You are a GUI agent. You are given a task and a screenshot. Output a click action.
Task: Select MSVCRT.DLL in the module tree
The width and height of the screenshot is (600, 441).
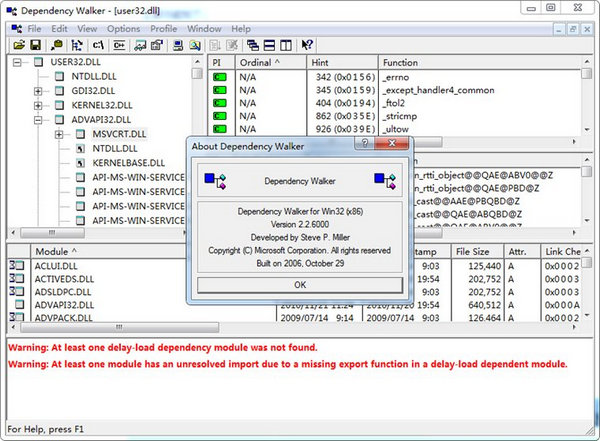click(x=119, y=134)
